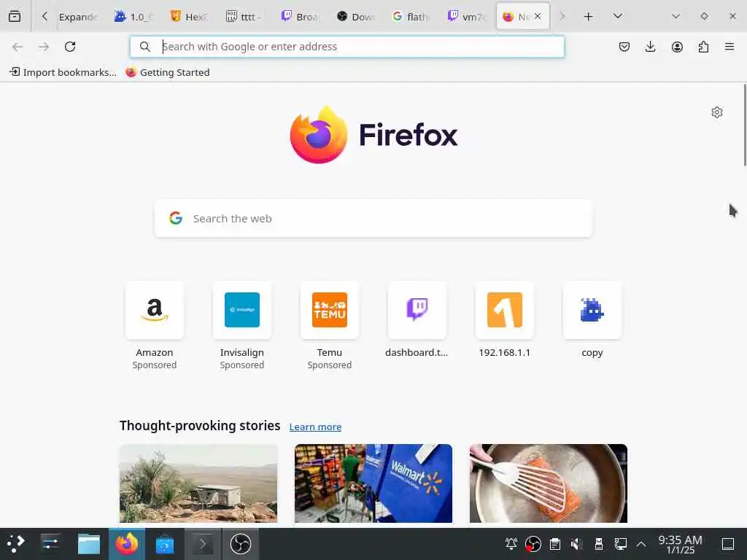The height and width of the screenshot is (560, 747).
Task: Close the current New Tab
Action: coord(538,16)
